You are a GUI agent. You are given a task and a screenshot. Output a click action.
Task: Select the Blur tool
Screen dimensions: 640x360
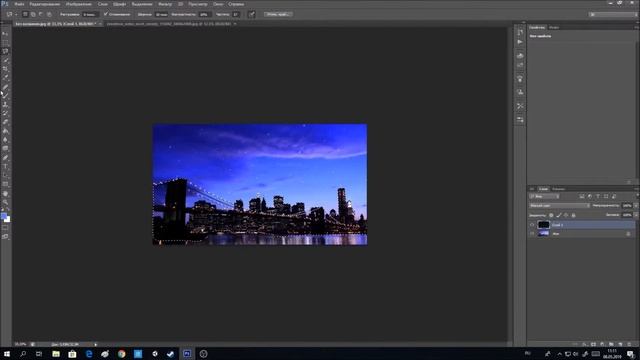coord(5,140)
